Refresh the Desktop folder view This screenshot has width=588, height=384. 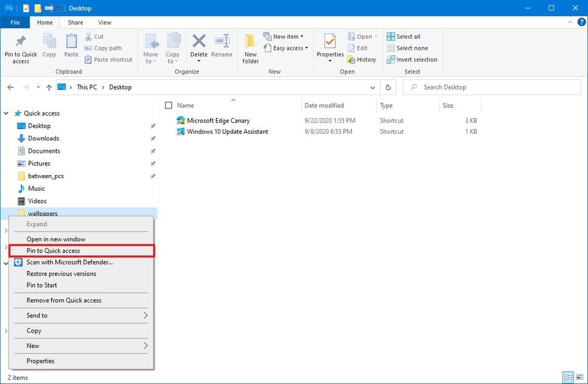[x=388, y=87]
